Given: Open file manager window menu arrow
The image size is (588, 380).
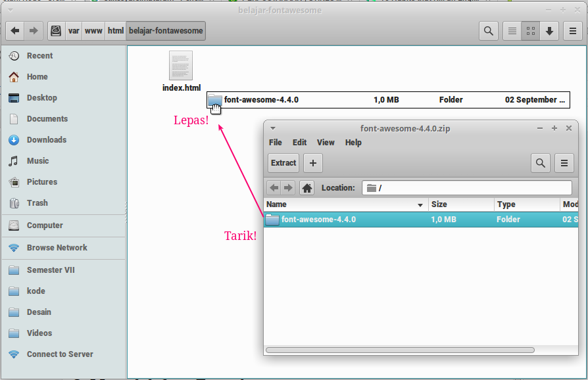Looking at the screenshot, I should pyautogui.click(x=11, y=10).
